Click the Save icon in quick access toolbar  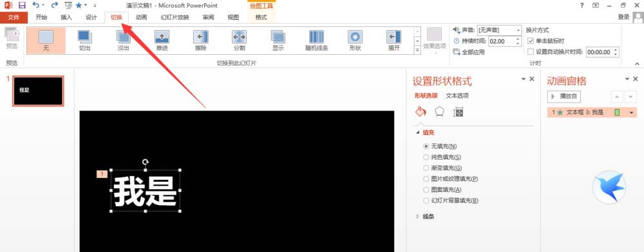pos(22,5)
